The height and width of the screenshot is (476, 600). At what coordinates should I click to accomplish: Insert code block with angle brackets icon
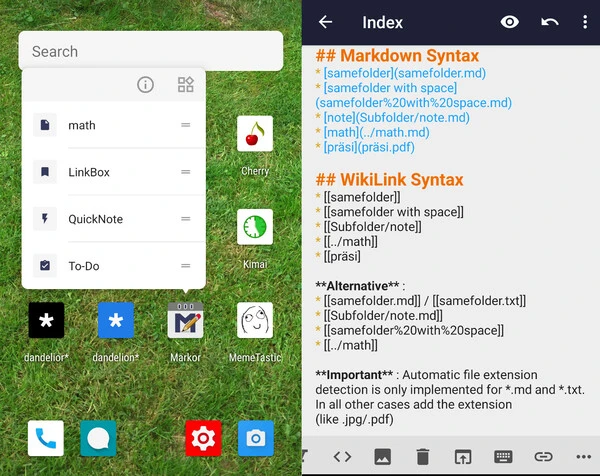click(x=342, y=457)
